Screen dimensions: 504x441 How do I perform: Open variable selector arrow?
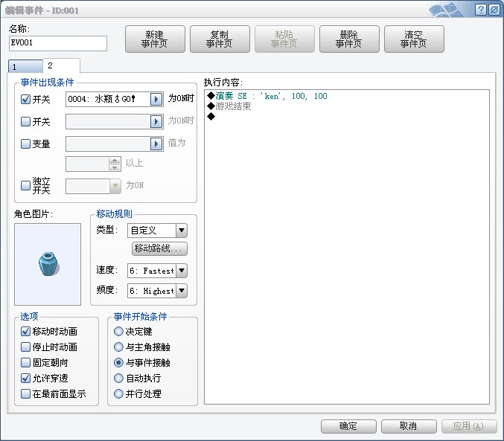(156, 144)
